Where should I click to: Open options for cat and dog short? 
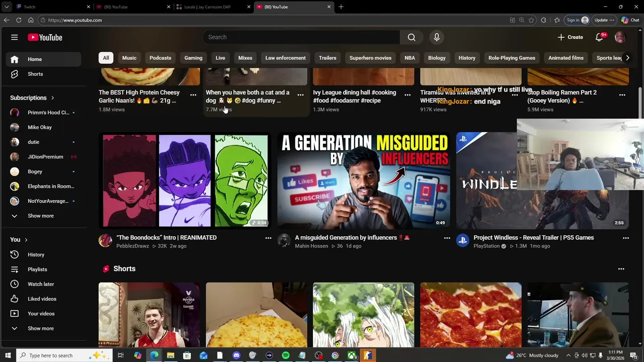(300, 95)
